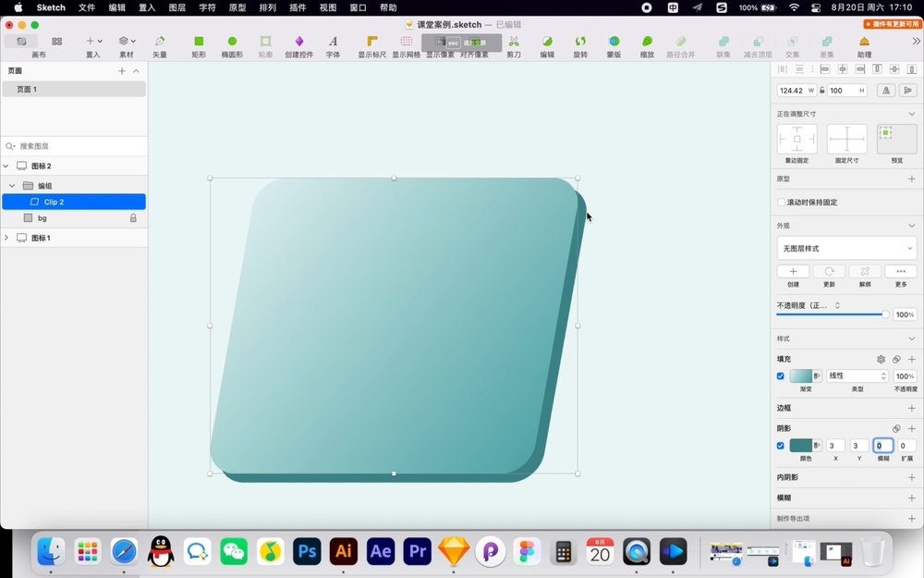This screenshot has height=578, width=924.
Task: Open Photoshop from the Dock
Action: [x=307, y=551]
